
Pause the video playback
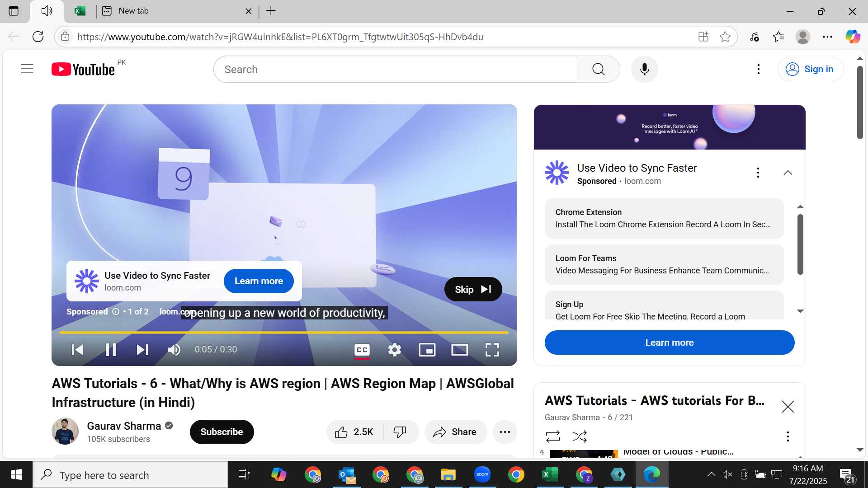click(x=111, y=350)
